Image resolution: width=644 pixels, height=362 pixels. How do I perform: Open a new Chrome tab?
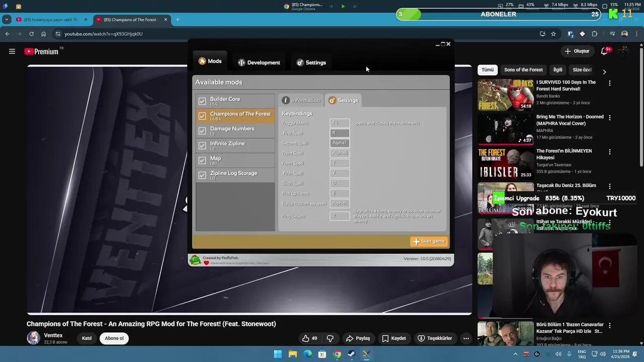point(178,20)
